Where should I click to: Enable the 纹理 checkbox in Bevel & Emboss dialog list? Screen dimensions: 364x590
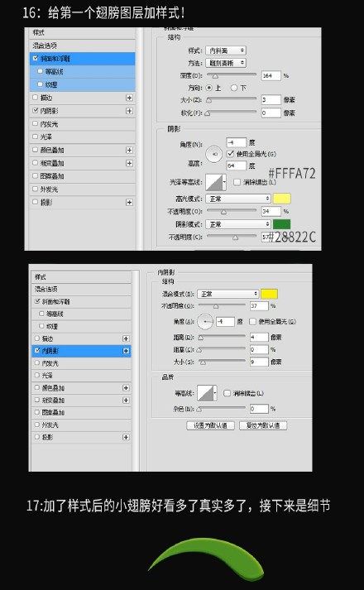41,84
